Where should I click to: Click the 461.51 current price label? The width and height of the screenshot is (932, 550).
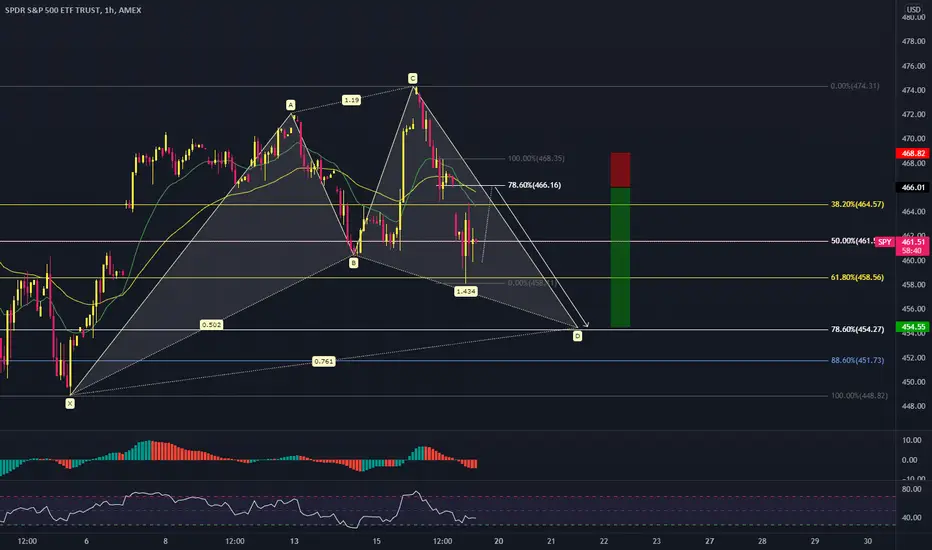coord(912,242)
